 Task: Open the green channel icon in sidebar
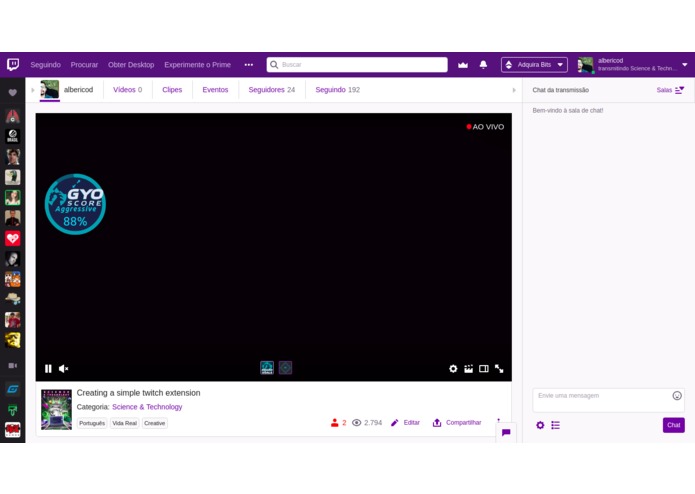click(x=12, y=410)
